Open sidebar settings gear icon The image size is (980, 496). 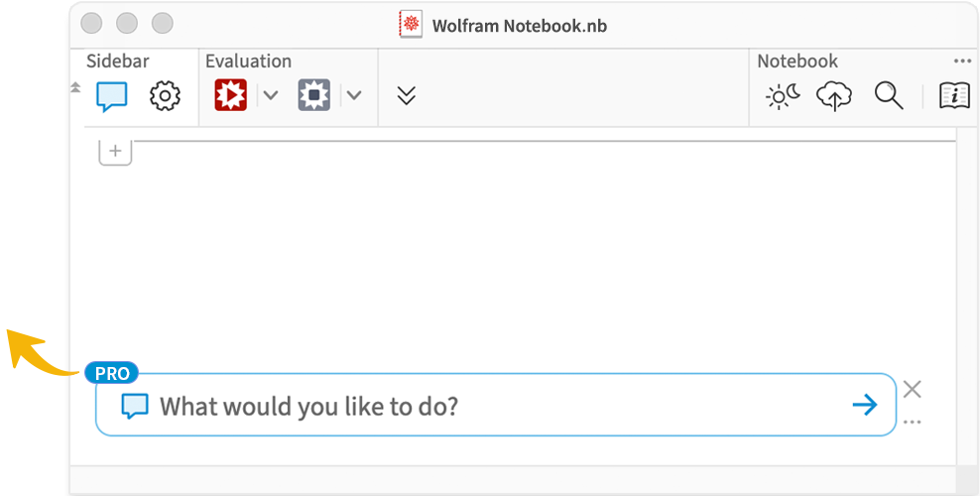pyautogui.click(x=165, y=96)
